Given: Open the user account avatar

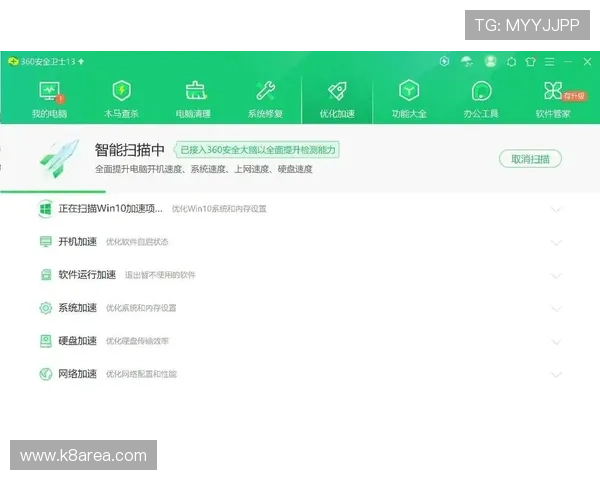Looking at the screenshot, I should pos(490,61).
